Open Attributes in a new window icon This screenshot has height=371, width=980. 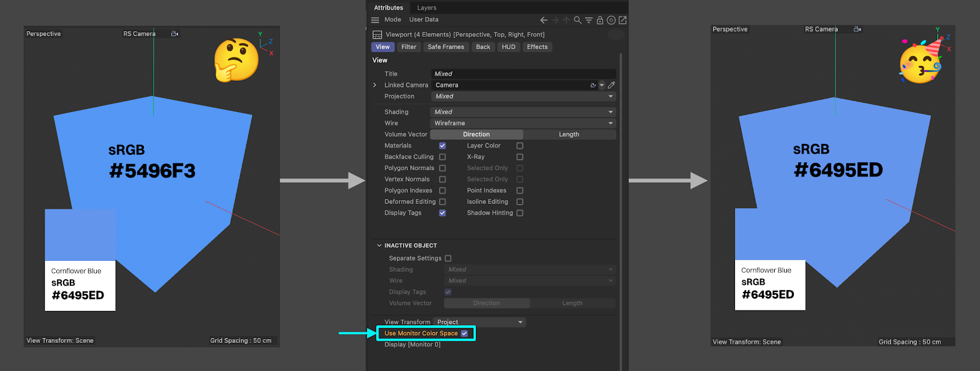coord(622,20)
